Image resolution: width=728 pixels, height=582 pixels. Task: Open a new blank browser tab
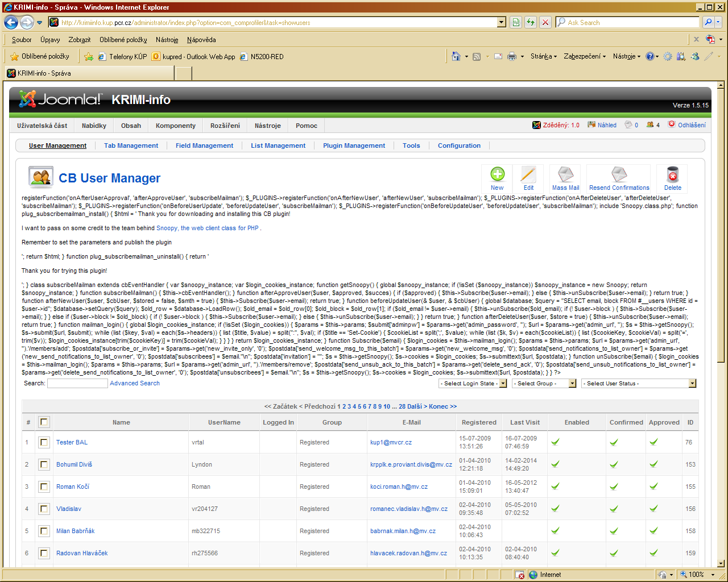pos(184,73)
